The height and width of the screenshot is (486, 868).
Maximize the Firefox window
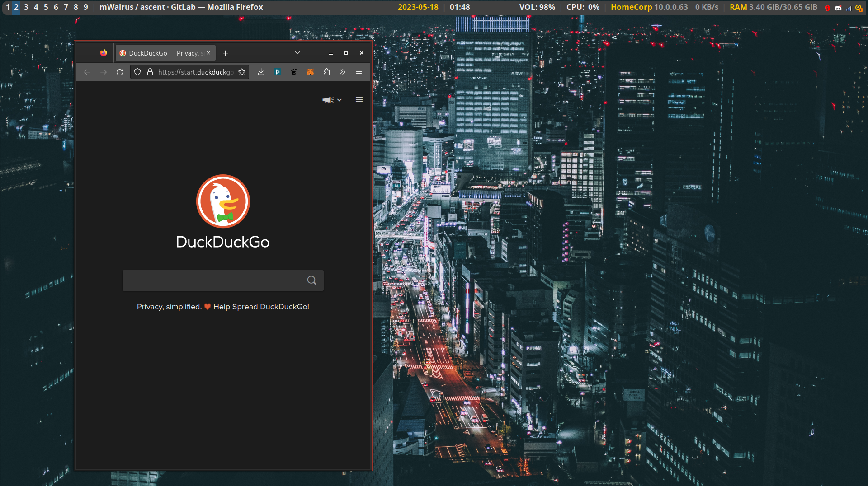[346, 53]
